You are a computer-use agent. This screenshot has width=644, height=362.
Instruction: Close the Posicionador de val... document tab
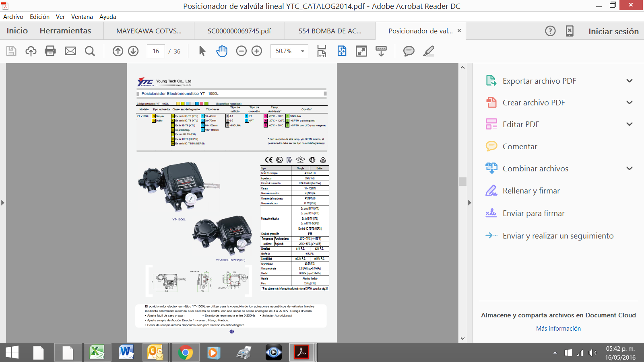pyautogui.click(x=459, y=31)
